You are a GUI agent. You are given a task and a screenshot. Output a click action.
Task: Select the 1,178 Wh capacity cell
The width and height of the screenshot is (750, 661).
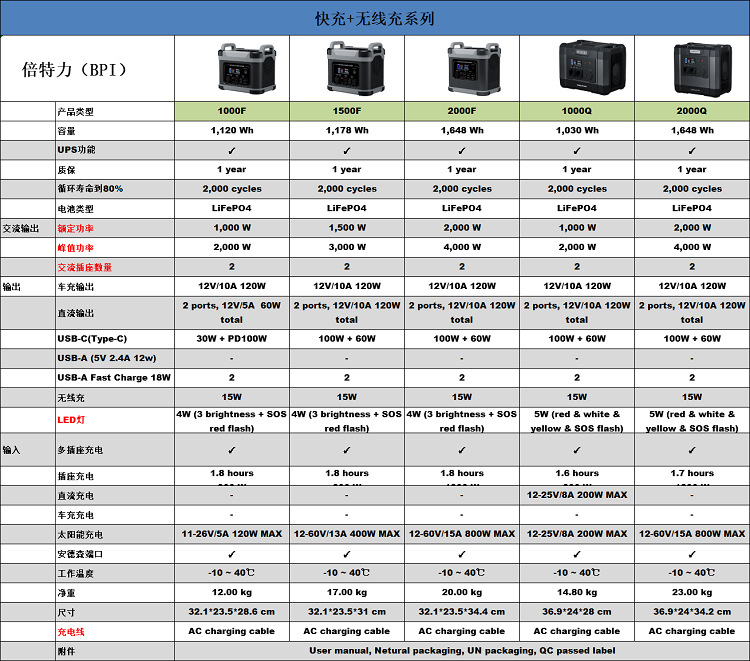click(x=347, y=131)
